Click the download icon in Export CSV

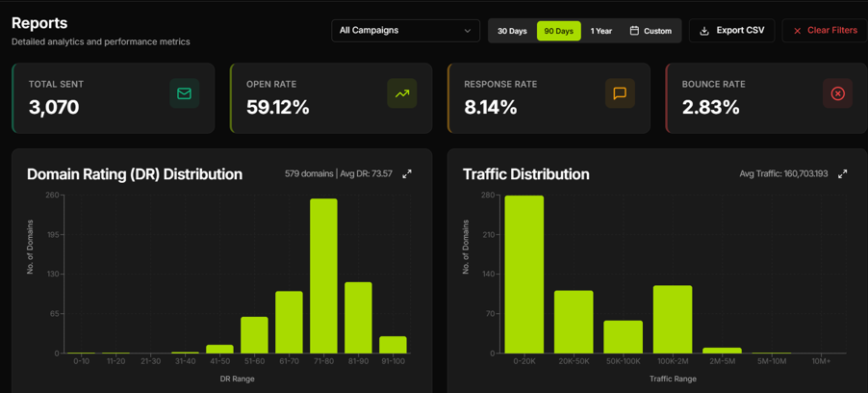tap(704, 31)
